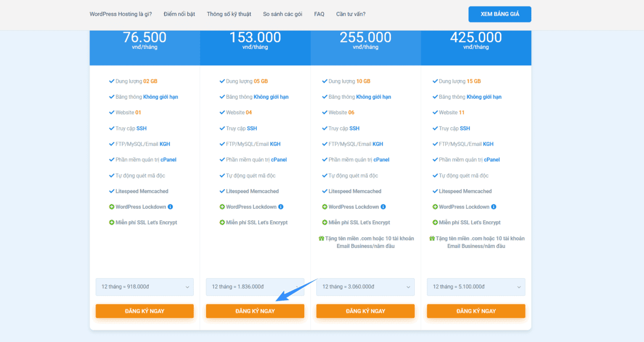Click ĐĂNG KÝ NGAY for the 255.000 plan
644x342 pixels.
(x=365, y=311)
